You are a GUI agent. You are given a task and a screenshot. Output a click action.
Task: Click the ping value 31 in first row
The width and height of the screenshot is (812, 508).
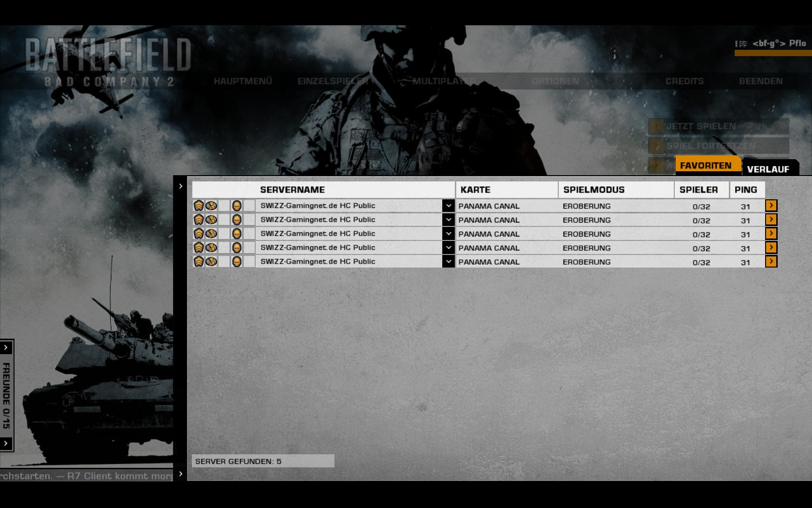(745, 207)
